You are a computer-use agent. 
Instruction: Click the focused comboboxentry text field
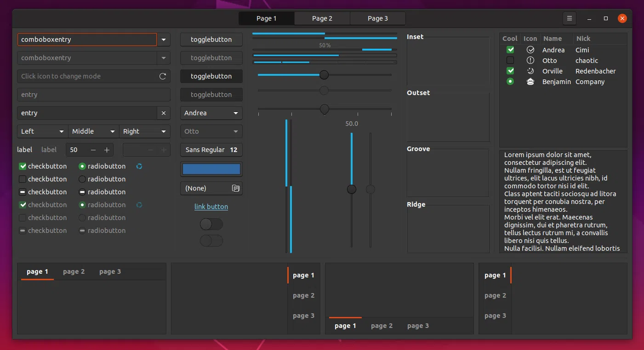coord(87,40)
